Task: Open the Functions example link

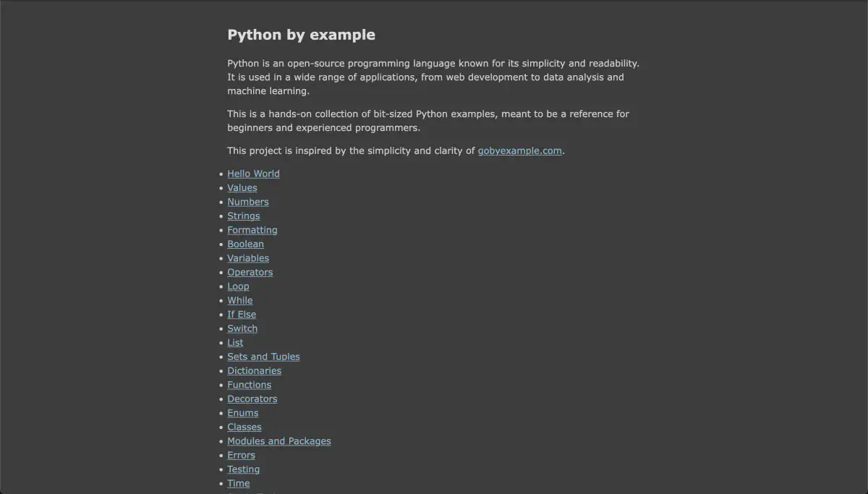Action: (x=249, y=385)
